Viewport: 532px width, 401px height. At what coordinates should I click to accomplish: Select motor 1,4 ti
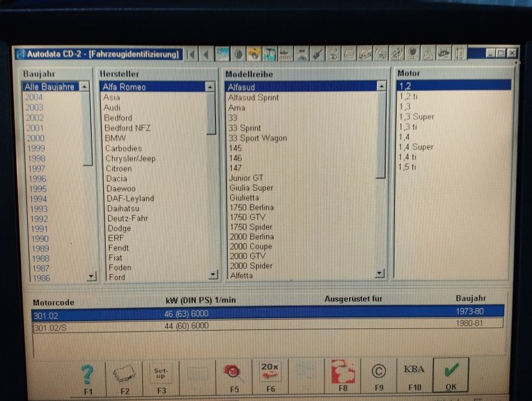[x=407, y=157]
